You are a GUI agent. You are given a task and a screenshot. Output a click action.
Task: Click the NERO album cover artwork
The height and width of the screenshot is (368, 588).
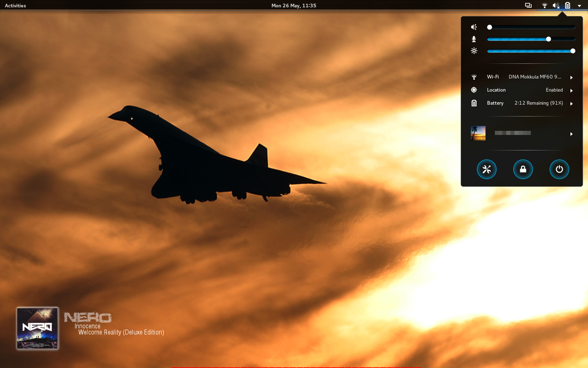(38, 328)
